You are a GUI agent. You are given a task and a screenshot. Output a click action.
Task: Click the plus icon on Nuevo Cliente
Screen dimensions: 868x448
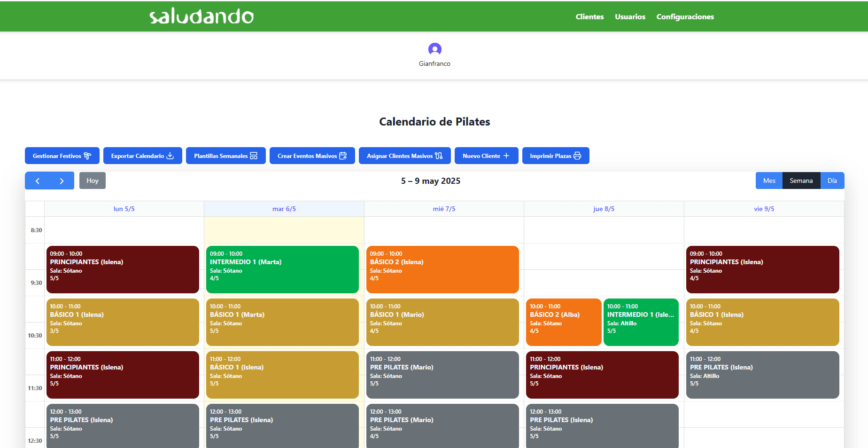(x=507, y=156)
